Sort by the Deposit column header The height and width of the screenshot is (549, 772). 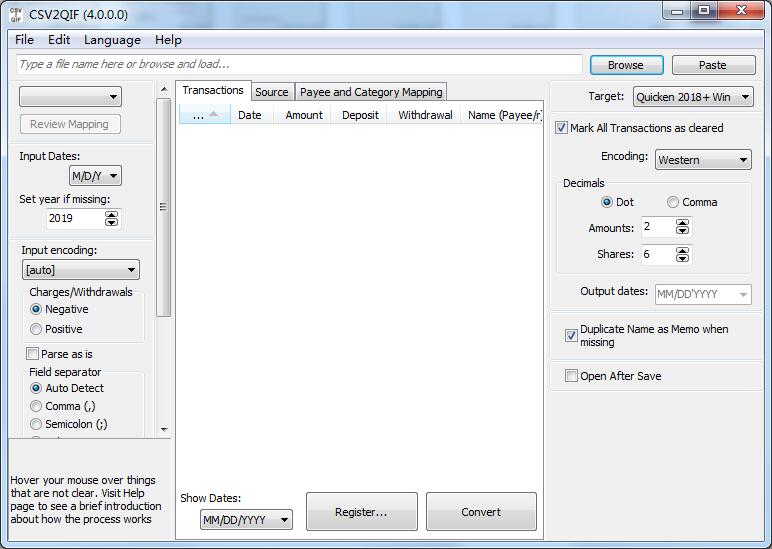[x=360, y=115]
